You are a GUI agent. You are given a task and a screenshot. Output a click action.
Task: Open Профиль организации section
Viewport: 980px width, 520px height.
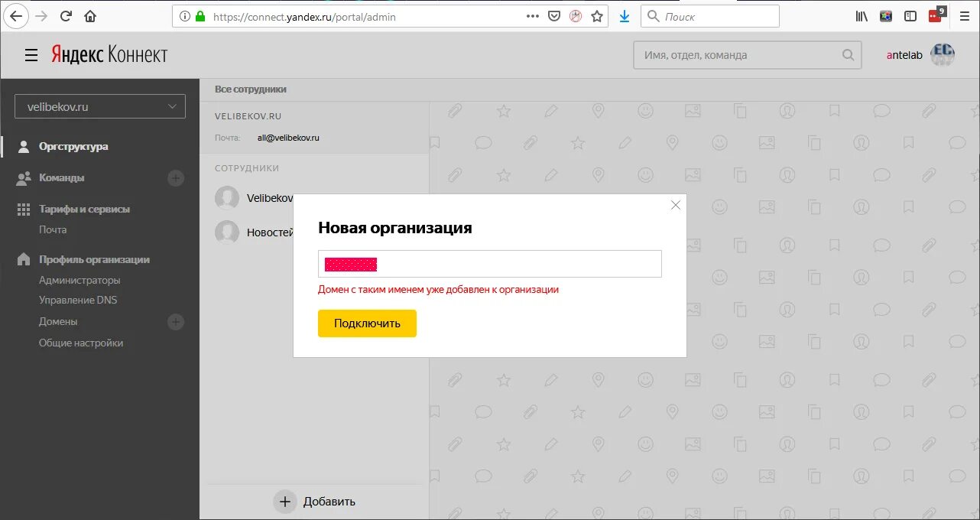pos(94,259)
